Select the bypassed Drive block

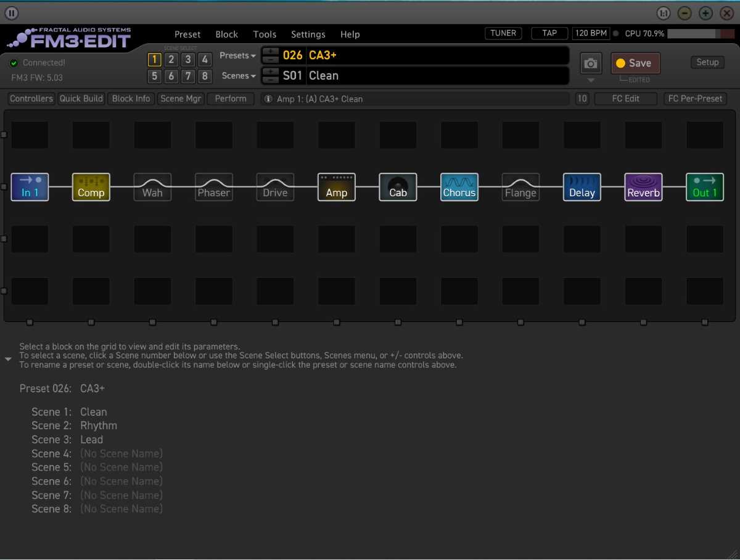tap(275, 187)
